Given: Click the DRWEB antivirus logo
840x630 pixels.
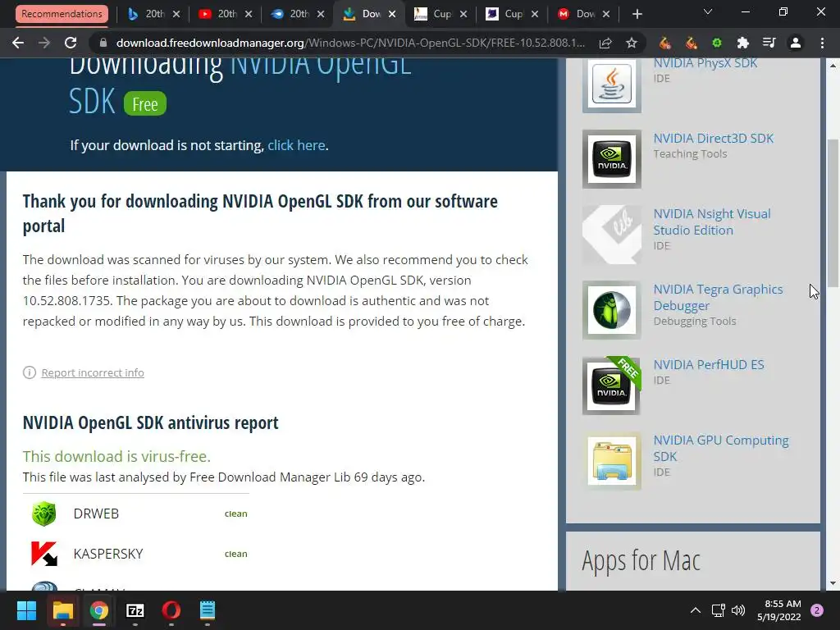Looking at the screenshot, I should (x=44, y=514).
